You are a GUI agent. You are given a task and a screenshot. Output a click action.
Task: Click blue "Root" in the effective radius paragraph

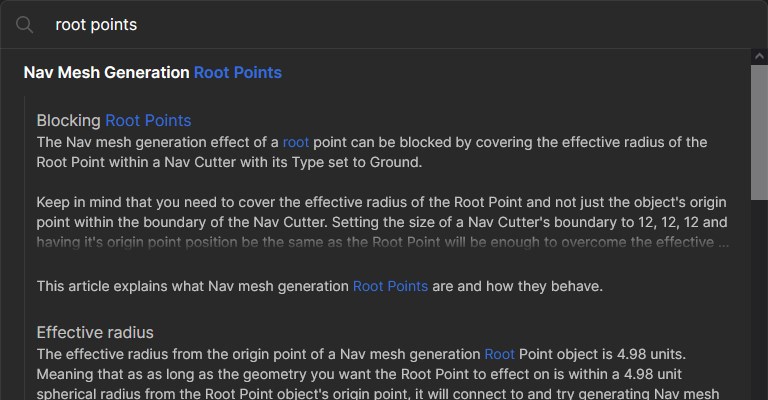pos(500,354)
